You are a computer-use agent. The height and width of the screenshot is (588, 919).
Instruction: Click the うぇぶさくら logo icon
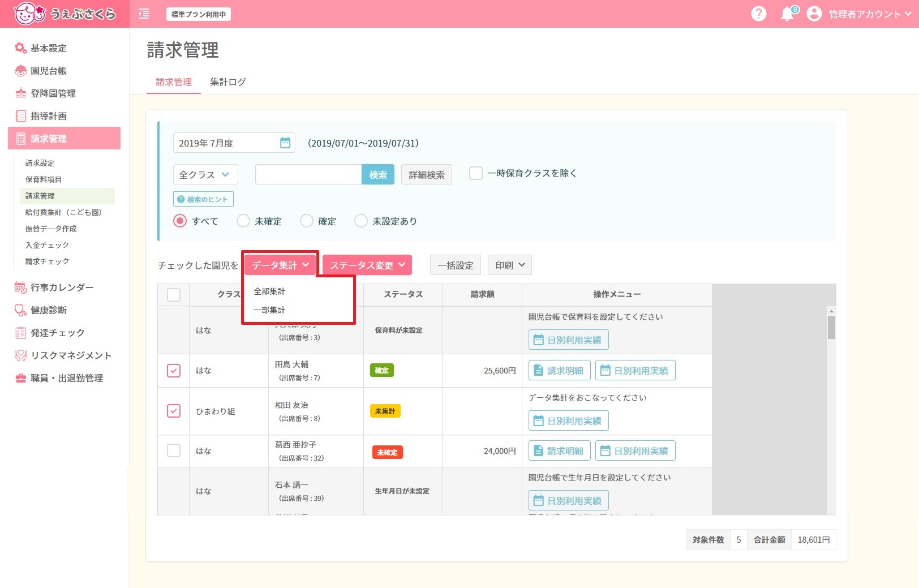[29, 14]
